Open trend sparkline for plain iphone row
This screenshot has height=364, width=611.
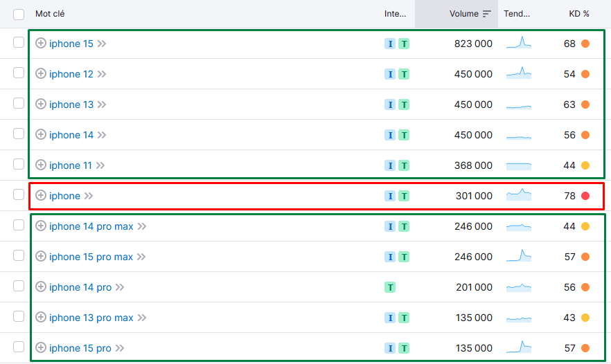tap(519, 194)
